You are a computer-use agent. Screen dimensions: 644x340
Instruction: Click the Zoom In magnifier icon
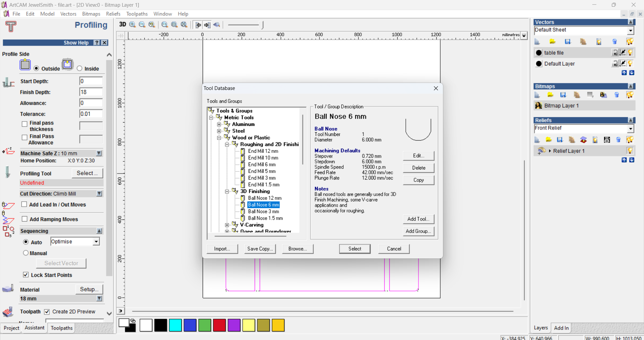133,25
